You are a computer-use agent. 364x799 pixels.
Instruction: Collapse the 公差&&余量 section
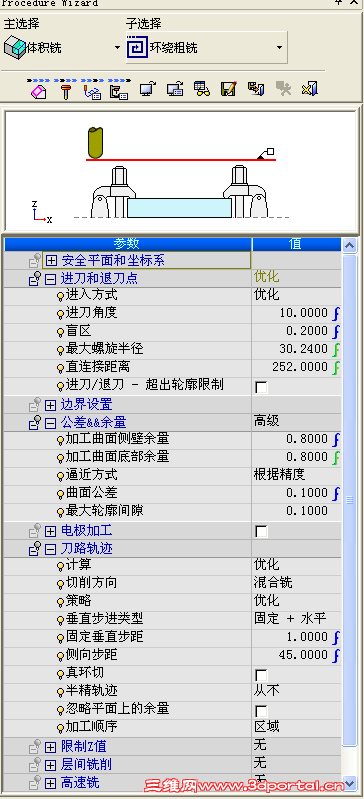click(50, 423)
